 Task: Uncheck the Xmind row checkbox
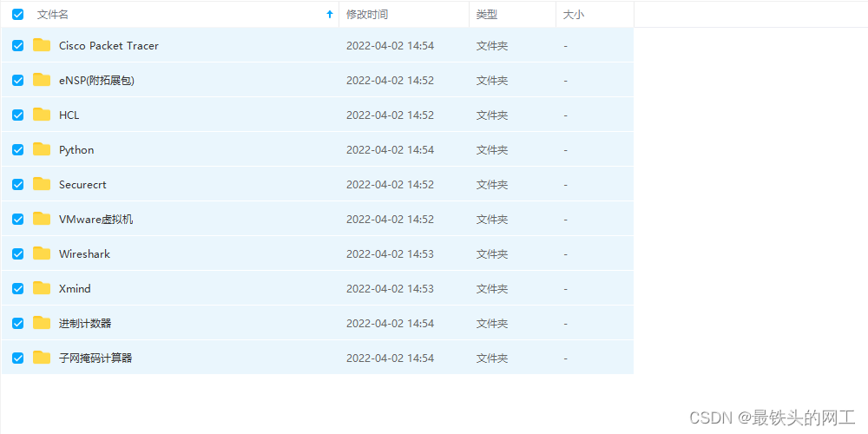pyautogui.click(x=17, y=288)
